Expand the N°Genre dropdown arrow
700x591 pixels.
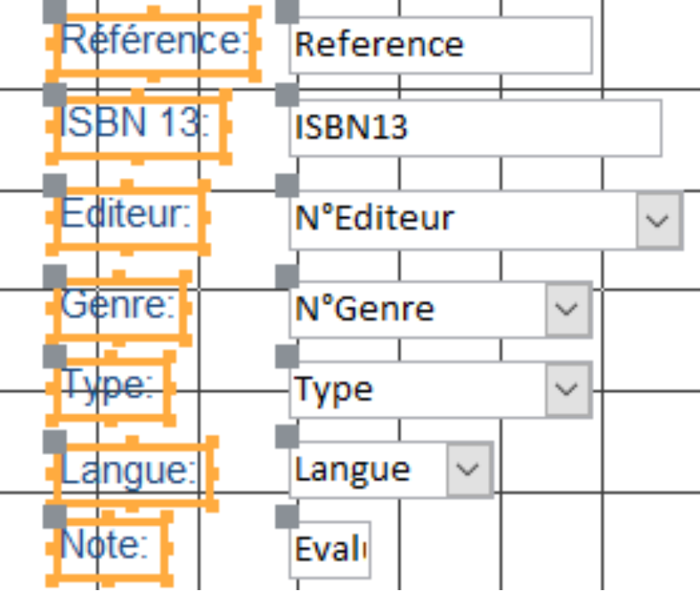click(567, 309)
